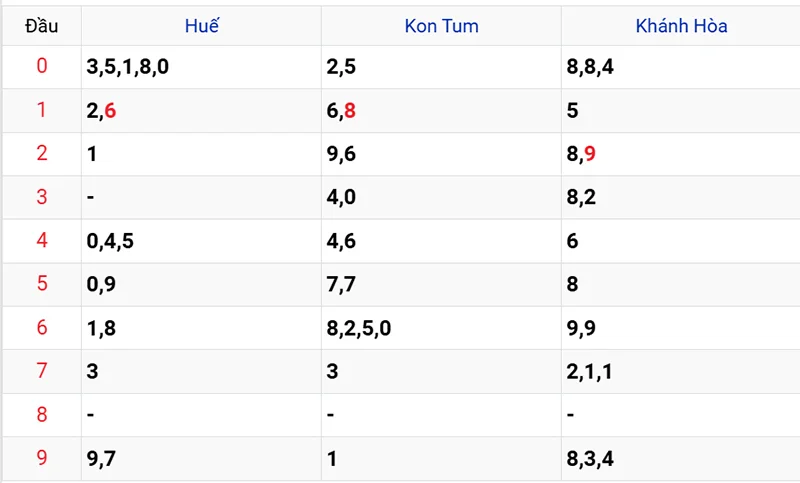The height and width of the screenshot is (483, 800).
Task: Click red highlighted 8 in Kon Tum column
Action: pyautogui.click(x=350, y=112)
